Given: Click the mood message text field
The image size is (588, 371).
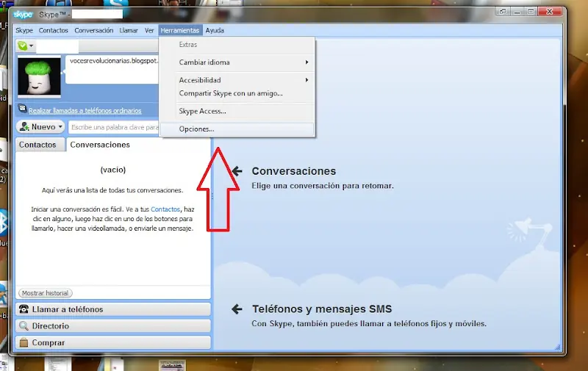Looking at the screenshot, I should [112, 70].
